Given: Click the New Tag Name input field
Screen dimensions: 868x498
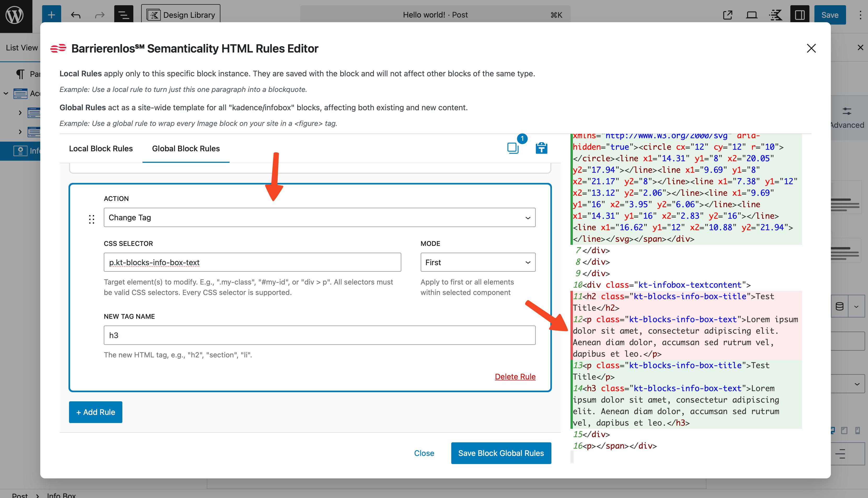Looking at the screenshot, I should point(319,335).
